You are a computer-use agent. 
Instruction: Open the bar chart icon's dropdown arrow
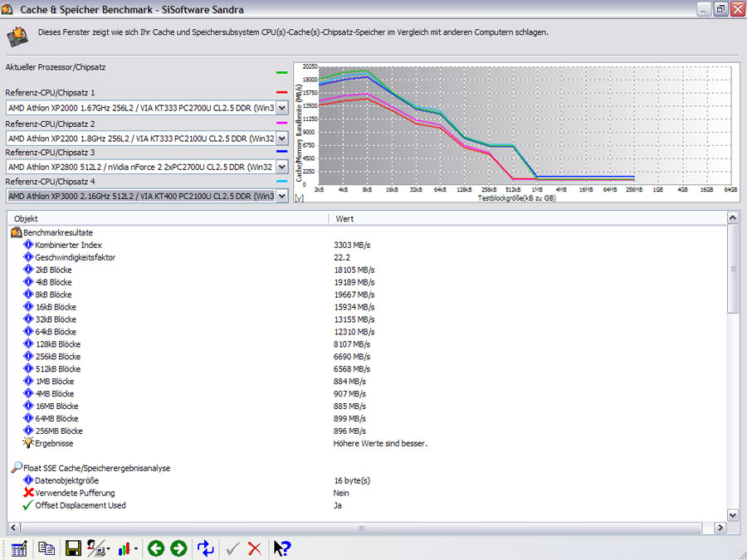tap(136, 549)
